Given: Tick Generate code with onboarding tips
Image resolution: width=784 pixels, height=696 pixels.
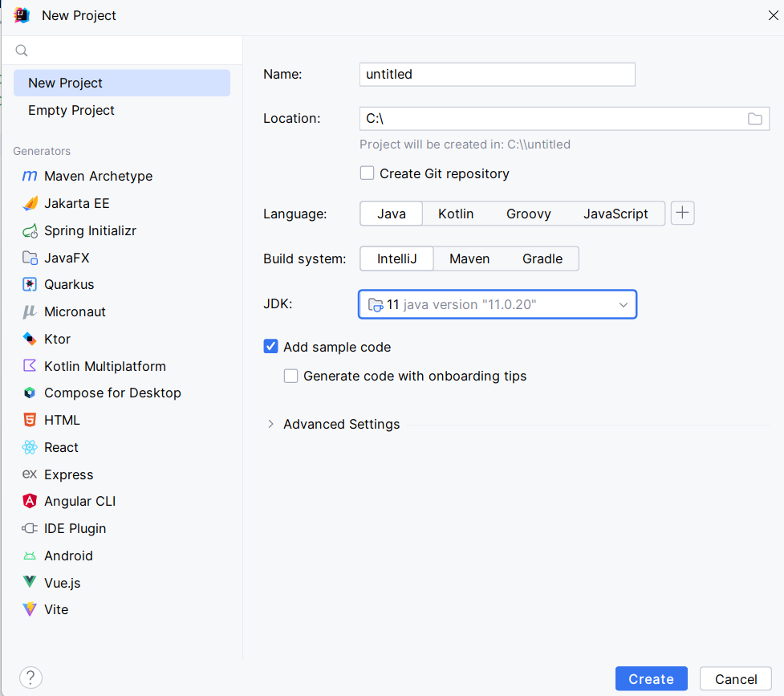Looking at the screenshot, I should click(x=291, y=376).
